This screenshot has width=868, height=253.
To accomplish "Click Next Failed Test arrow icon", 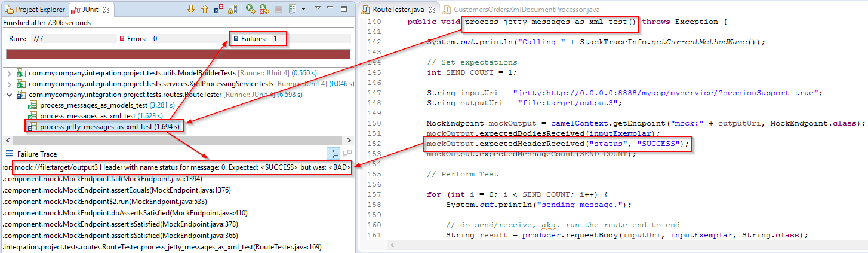I will (190, 9).
